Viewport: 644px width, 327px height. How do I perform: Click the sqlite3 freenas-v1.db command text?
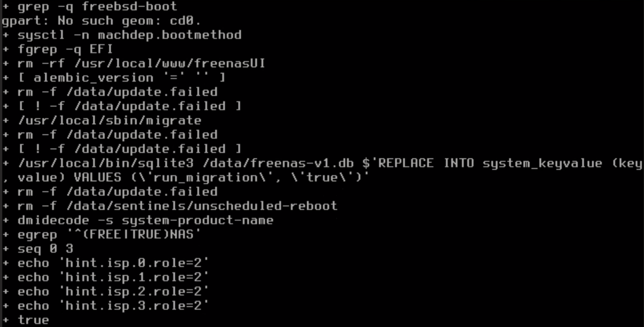186,163
